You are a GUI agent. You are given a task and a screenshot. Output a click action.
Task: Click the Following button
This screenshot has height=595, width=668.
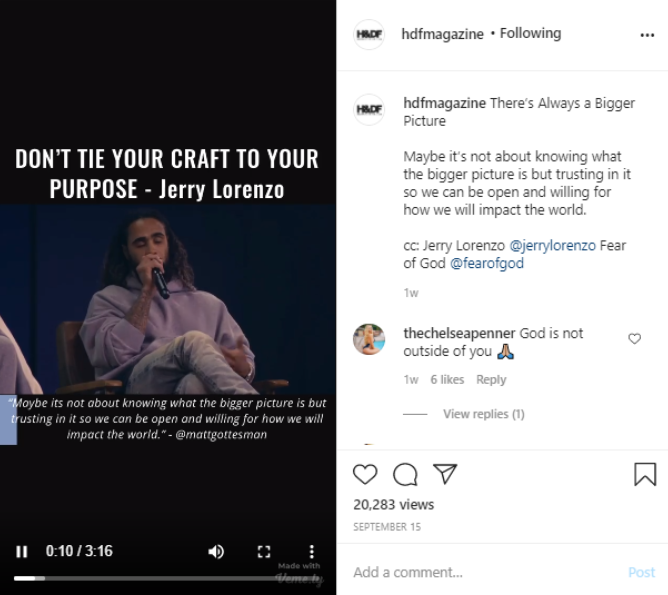[530, 34]
